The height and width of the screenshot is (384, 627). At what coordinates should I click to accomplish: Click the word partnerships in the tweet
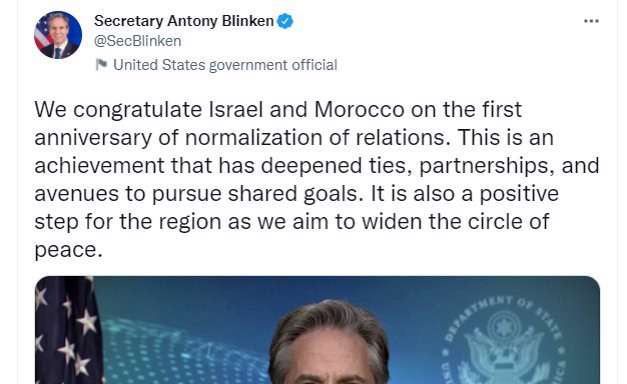(484, 166)
